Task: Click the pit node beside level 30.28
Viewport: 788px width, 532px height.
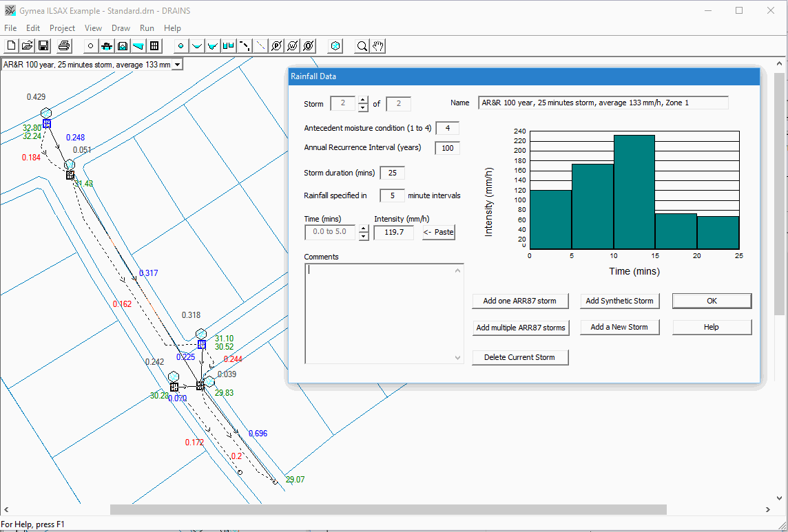Action: (x=174, y=387)
